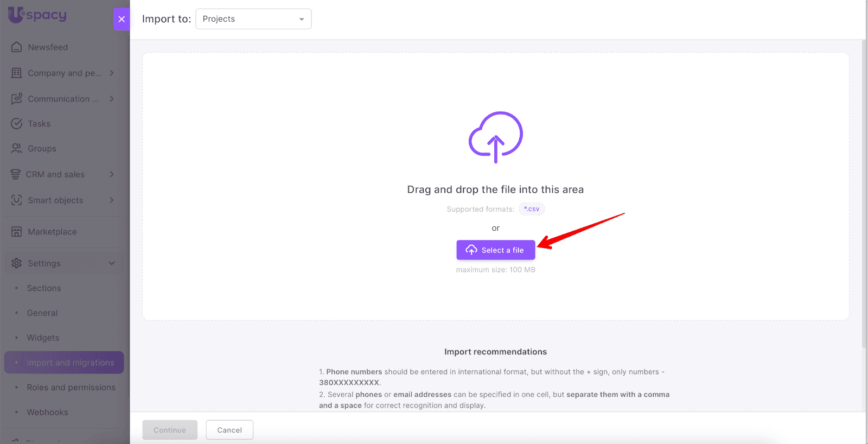Click the Communication chat icon
868x444 pixels.
(17, 99)
